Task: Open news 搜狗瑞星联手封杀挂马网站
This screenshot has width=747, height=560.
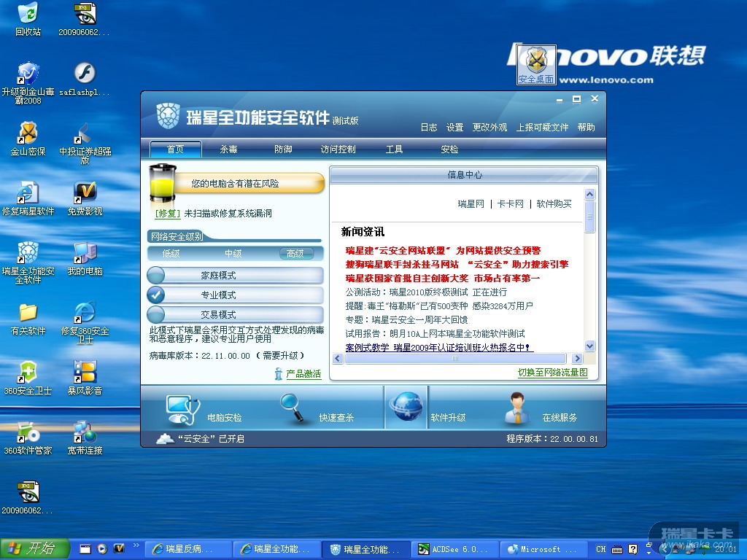Action: tap(457, 264)
